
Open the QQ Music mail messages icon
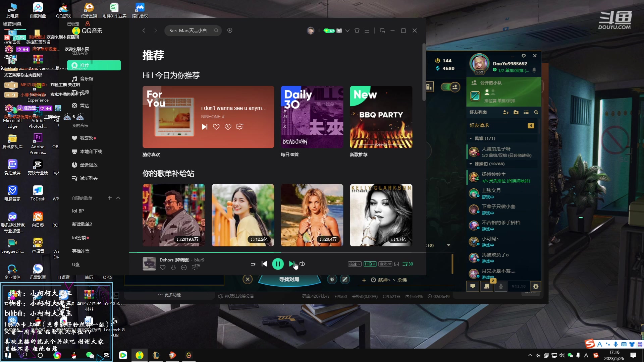pos(339,31)
